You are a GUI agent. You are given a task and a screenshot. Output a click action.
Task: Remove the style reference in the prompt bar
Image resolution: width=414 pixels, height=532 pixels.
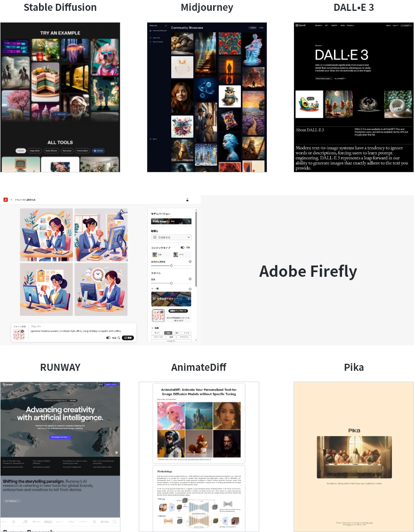coord(23,331)
